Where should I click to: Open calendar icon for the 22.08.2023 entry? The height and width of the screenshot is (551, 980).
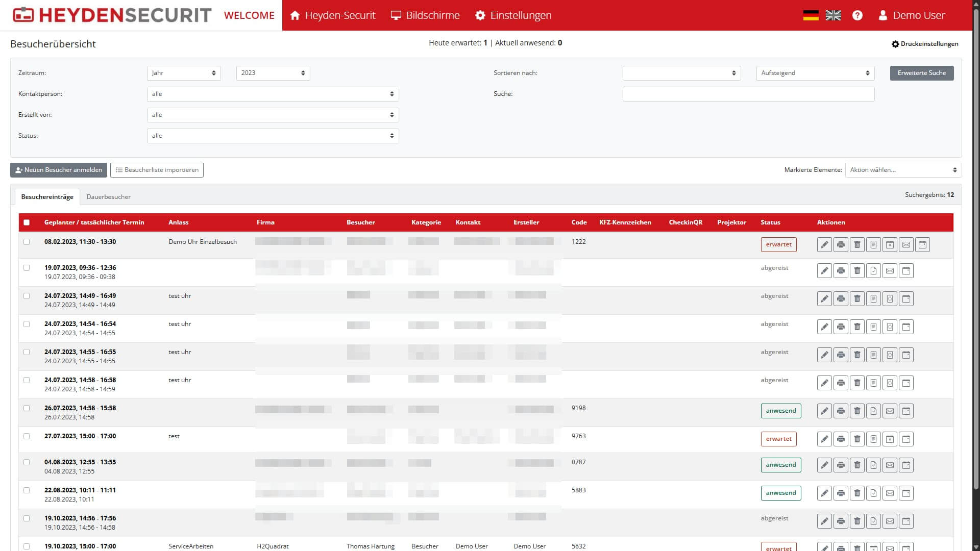coord(906,493)
